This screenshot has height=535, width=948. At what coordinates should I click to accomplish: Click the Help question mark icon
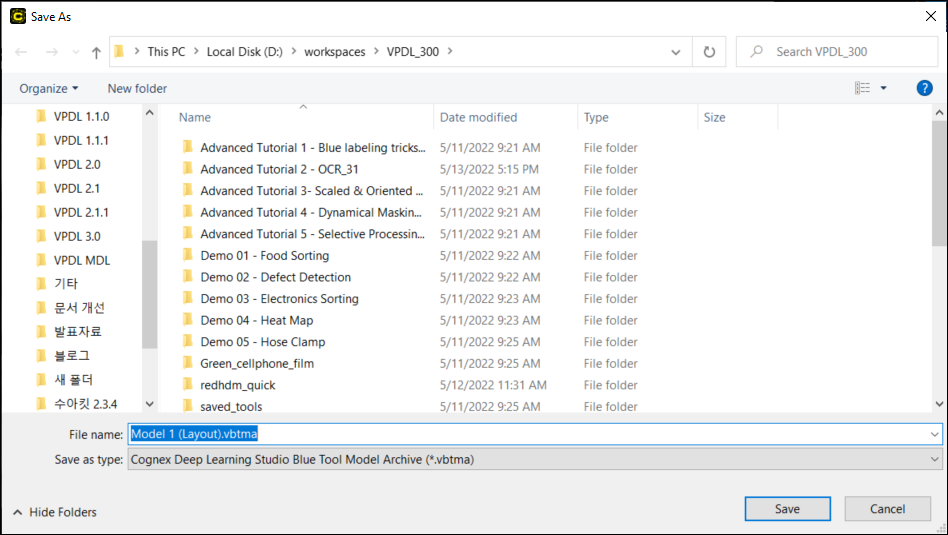coord(924,88)
